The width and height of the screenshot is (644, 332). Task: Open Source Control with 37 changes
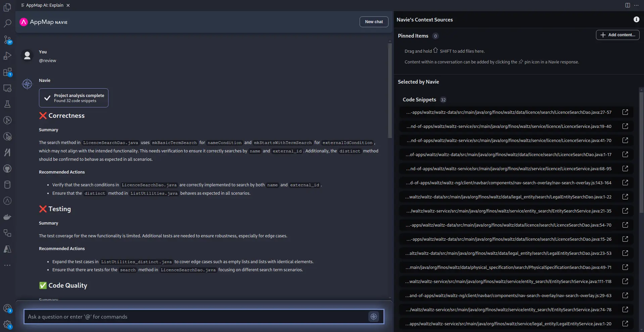[x=7, y=40]
